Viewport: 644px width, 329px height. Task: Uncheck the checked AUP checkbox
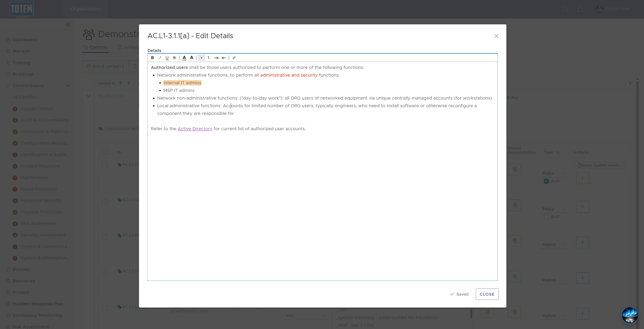click(x=546, y=181)
